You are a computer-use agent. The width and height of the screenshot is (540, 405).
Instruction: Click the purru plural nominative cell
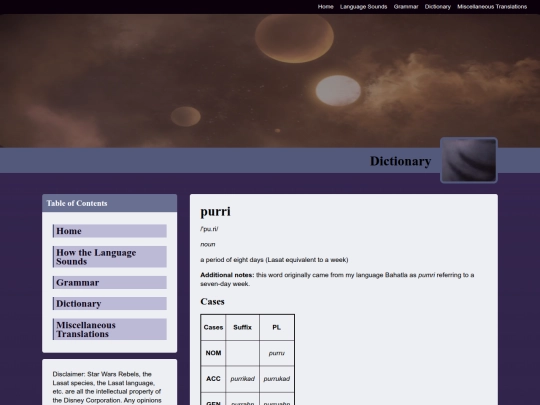[x=277, y=353]
